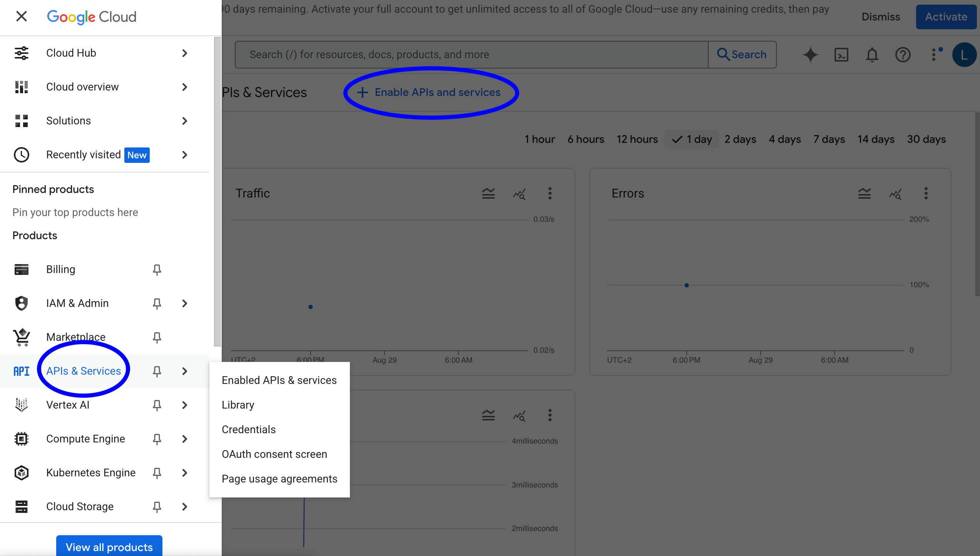
Task: Pin Kubernetes Engine to pinned products
Action: tap(157, 473)
